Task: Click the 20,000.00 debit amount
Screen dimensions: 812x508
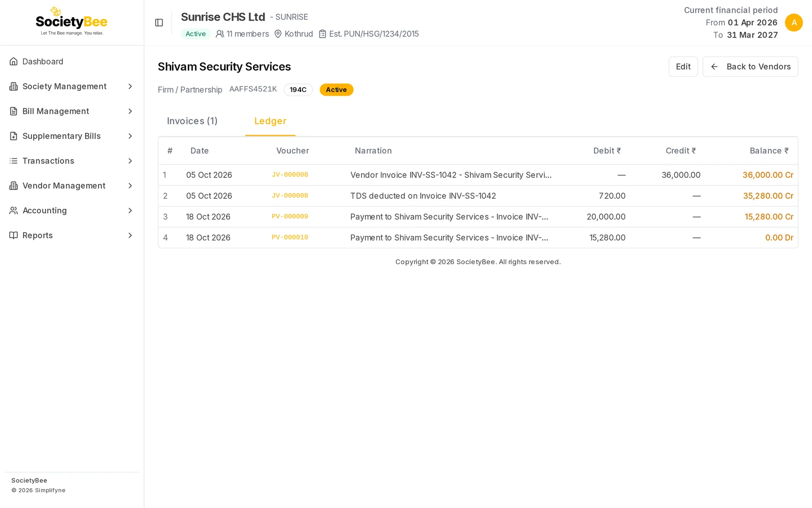Action: coord(606,216)
